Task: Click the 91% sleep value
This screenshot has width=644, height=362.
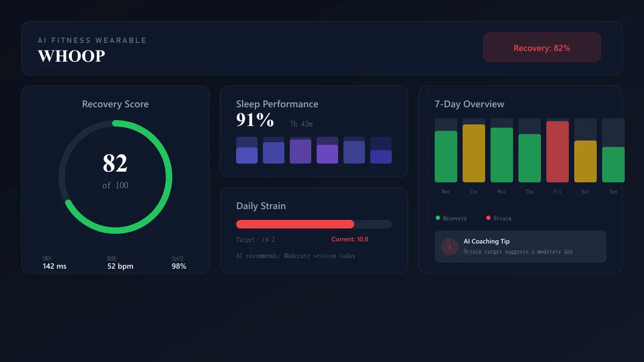Action: [x=255, y=120]
